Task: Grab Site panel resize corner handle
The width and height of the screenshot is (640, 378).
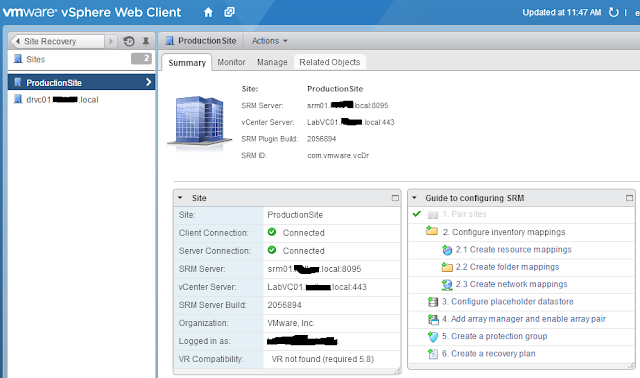Action: point(398,371)
